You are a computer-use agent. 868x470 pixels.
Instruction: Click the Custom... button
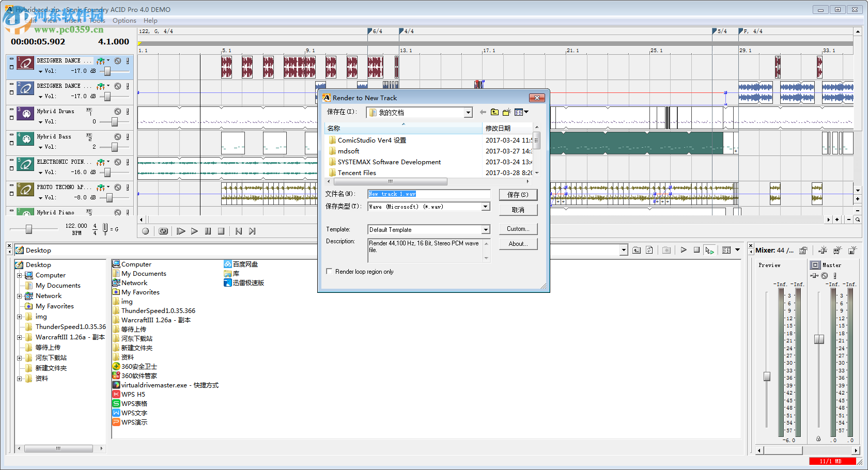tap(518, 229)
